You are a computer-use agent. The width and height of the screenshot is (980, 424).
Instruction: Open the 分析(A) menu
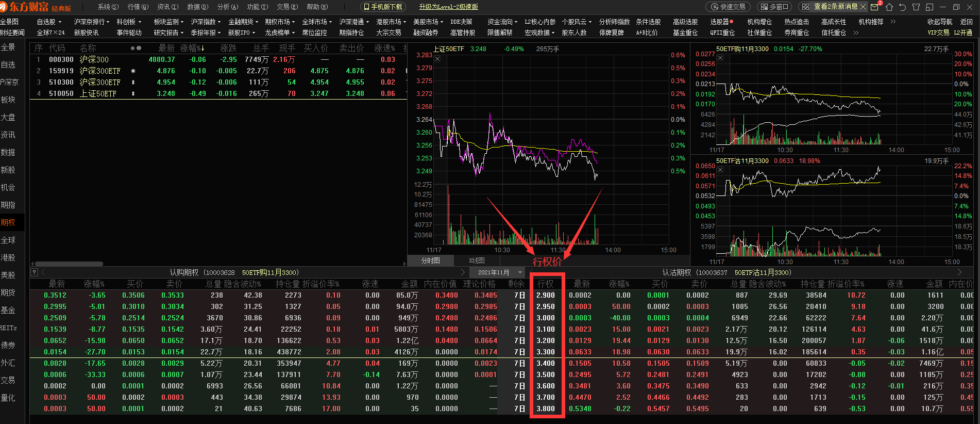coord(228,7)
